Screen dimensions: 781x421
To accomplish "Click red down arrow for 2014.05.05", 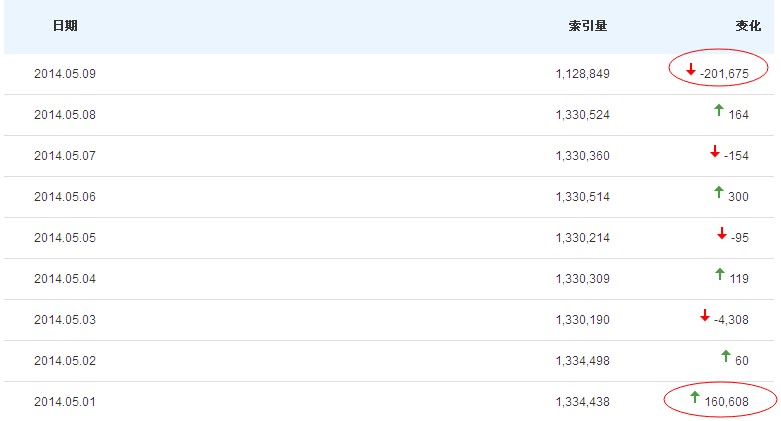I will click(721, 234).
